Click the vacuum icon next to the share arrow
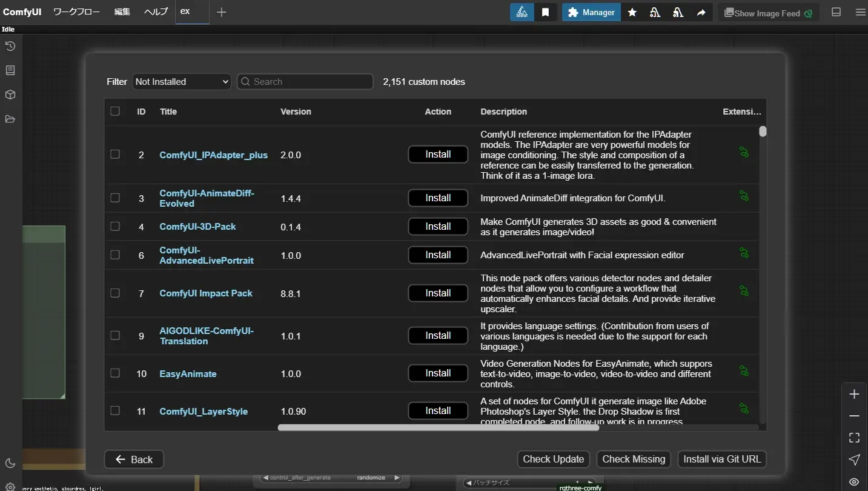The width and height of the screenshot is (868, 491). tap(678, 12)
